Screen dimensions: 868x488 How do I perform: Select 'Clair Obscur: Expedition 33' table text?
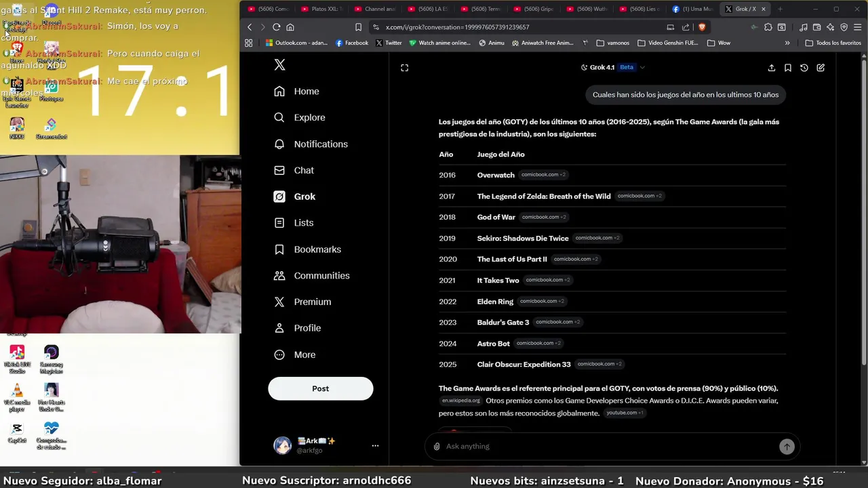(x=524, y=365)
